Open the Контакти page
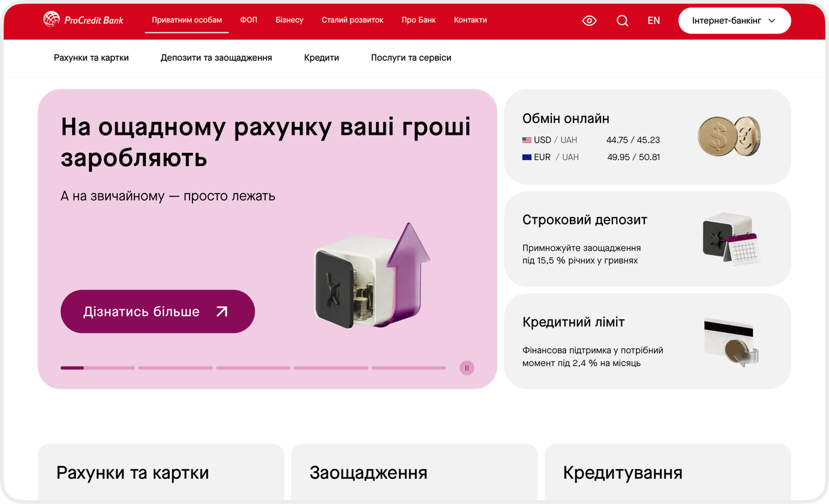The image size is (829, 504). click(470, 20)
